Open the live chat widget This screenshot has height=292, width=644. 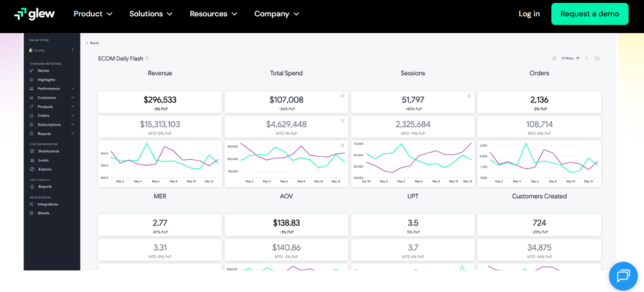click(623, 276)
